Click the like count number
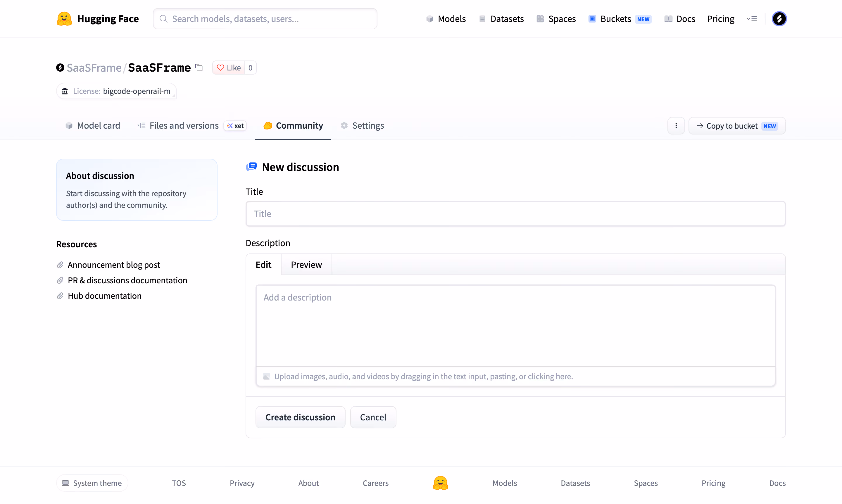 (x=250, y=68)
